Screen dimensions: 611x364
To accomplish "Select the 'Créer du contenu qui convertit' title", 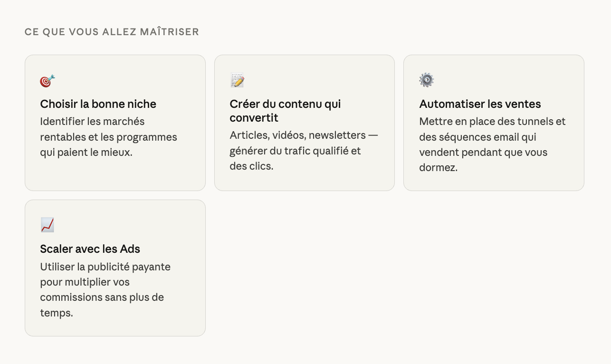I will coord(285,111).
